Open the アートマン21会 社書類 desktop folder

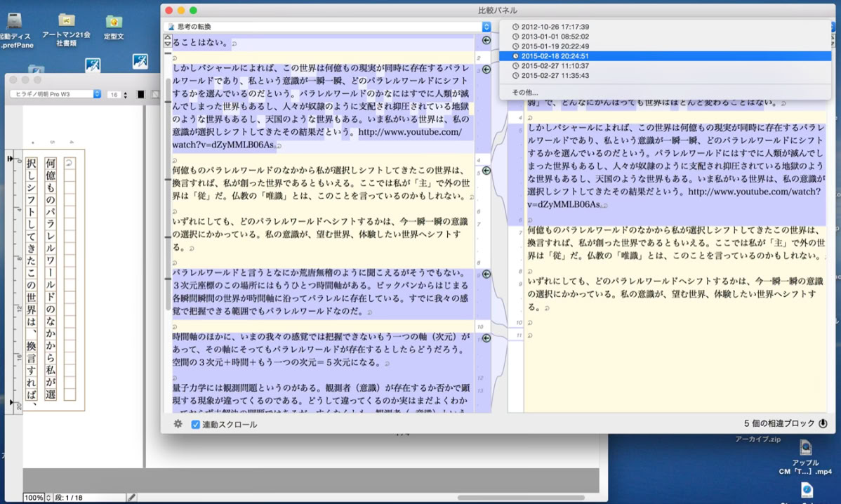67,30
